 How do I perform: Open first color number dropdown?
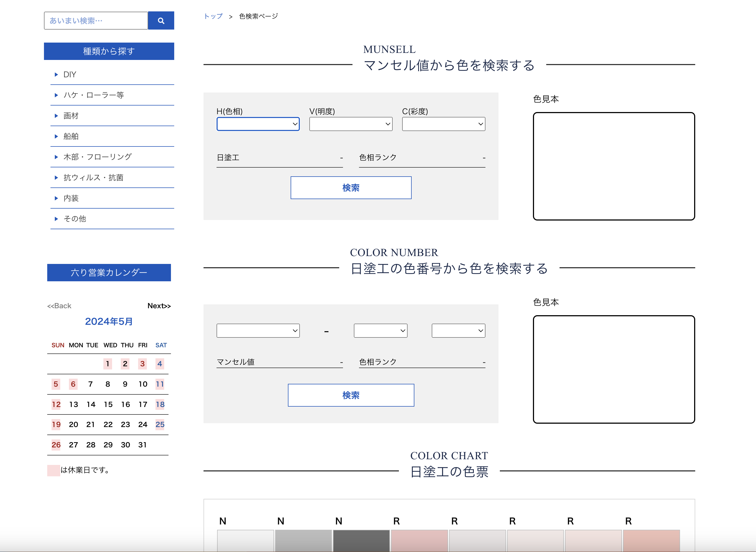pyautogui.click(x=258, y=331)
